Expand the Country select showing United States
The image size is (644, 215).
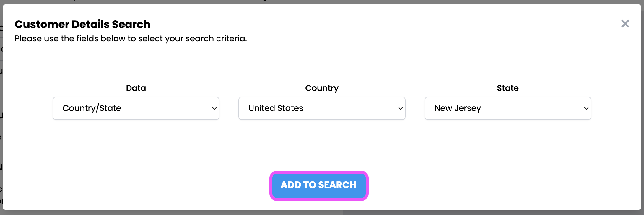pos(322,108)
